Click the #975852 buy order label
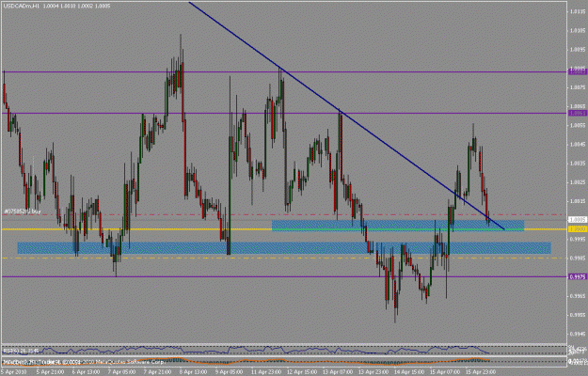Image resolution: width=588 pixels, height=376 pixels. pos(23,211)
